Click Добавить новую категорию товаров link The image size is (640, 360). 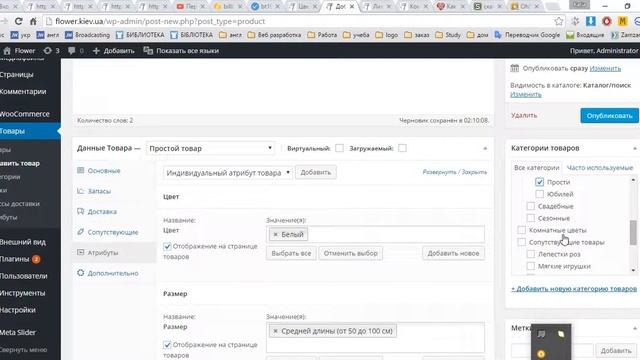click(x=574, y=289)
